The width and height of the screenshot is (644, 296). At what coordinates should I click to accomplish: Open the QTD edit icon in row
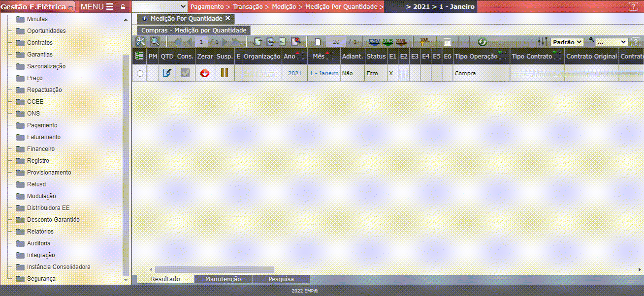(x=167, y=73)
